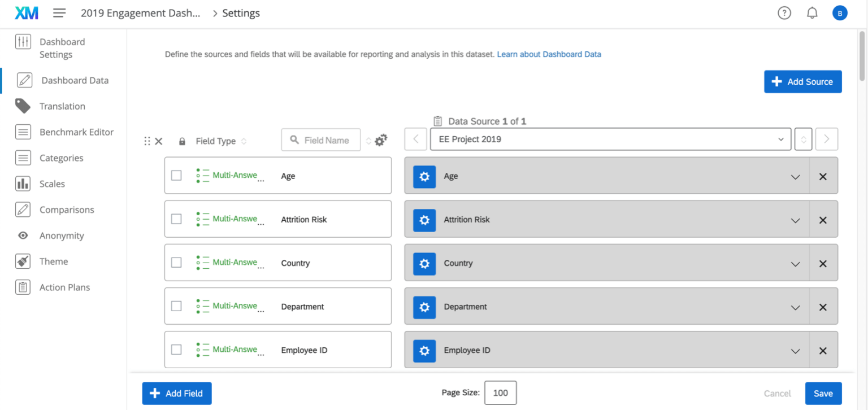Select the Attrition Risk field checkbox
This screenshot has height=410, width=868.
click(176, 219)
